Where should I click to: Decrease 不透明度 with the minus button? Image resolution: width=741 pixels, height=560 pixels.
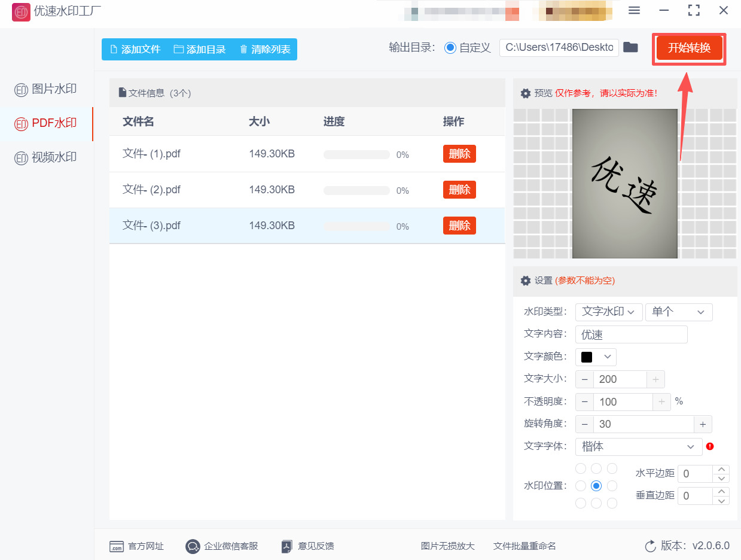(584, 402)
